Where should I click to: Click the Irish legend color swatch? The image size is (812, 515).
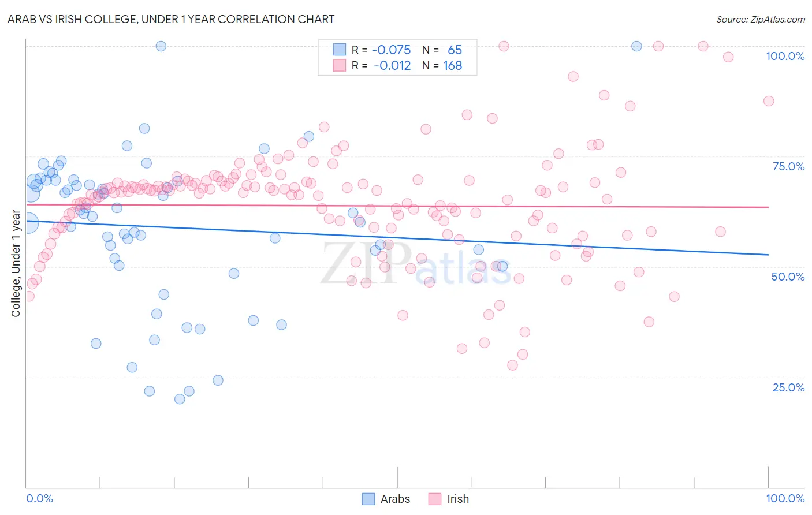click(435, 499)
